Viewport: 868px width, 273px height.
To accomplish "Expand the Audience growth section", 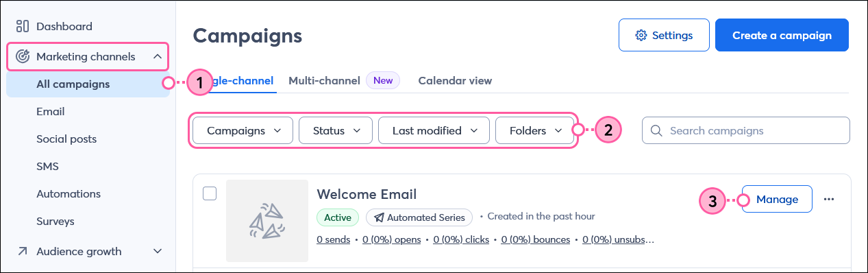I will click(x=158, y=251).
